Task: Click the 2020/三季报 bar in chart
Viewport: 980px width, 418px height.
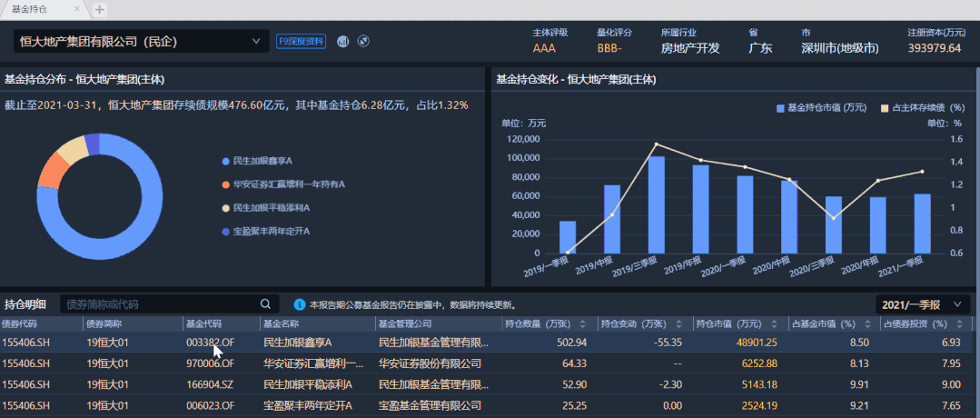Action: (834, 224)
